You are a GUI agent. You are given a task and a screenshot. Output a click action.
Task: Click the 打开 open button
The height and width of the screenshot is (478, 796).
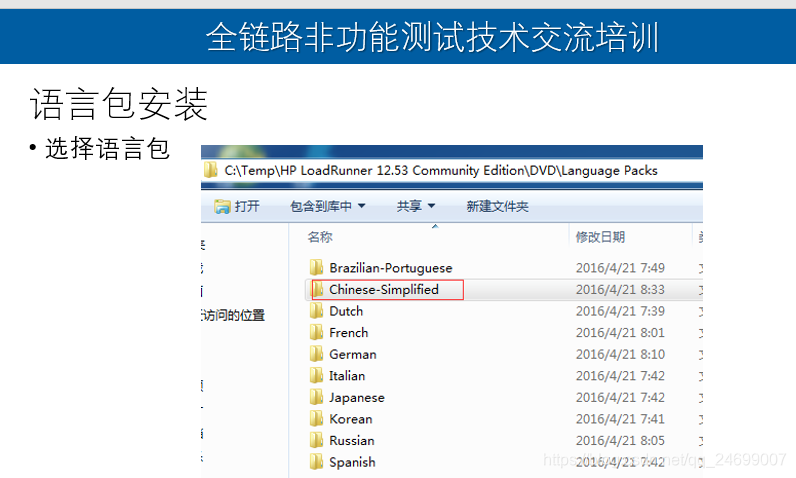pyautogui.click(x=237, y=207)
